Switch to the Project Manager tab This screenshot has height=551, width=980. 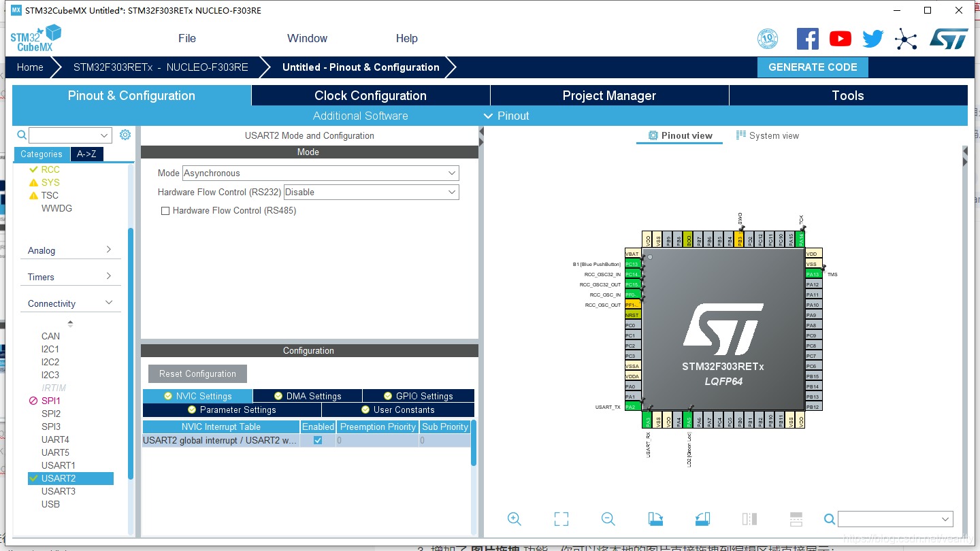pyautogui.click(x=609, y=95)
